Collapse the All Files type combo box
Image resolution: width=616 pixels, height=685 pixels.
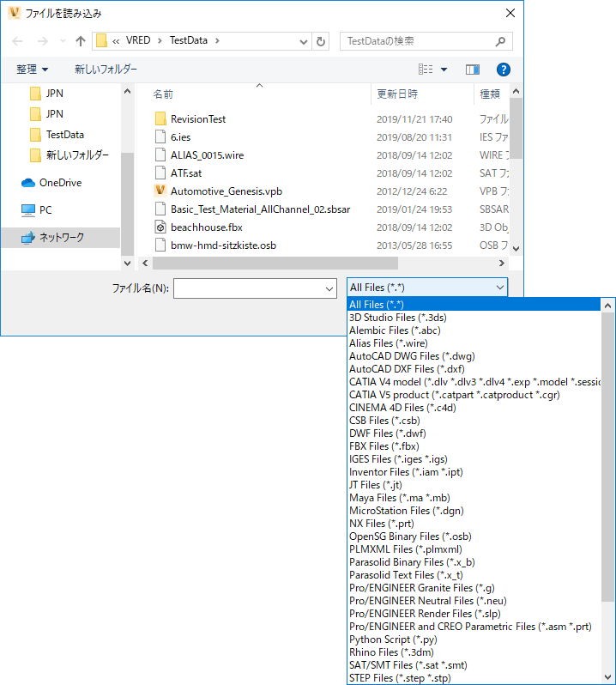[500, 288]
